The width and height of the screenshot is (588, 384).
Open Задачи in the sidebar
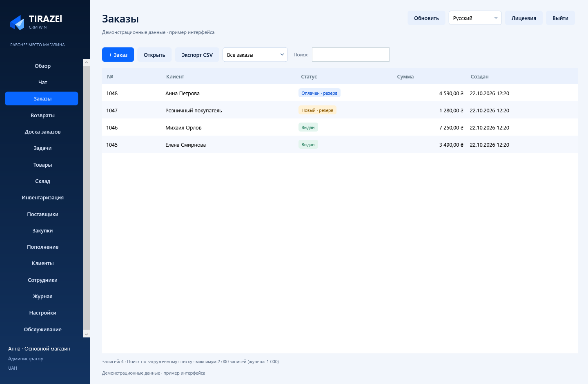click(42, 148)
